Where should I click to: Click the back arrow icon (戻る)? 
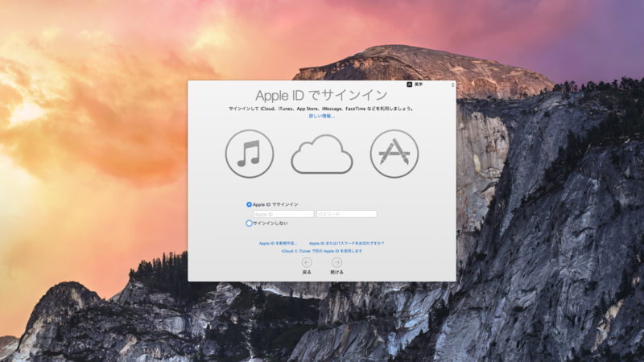(x=307, y=262)
